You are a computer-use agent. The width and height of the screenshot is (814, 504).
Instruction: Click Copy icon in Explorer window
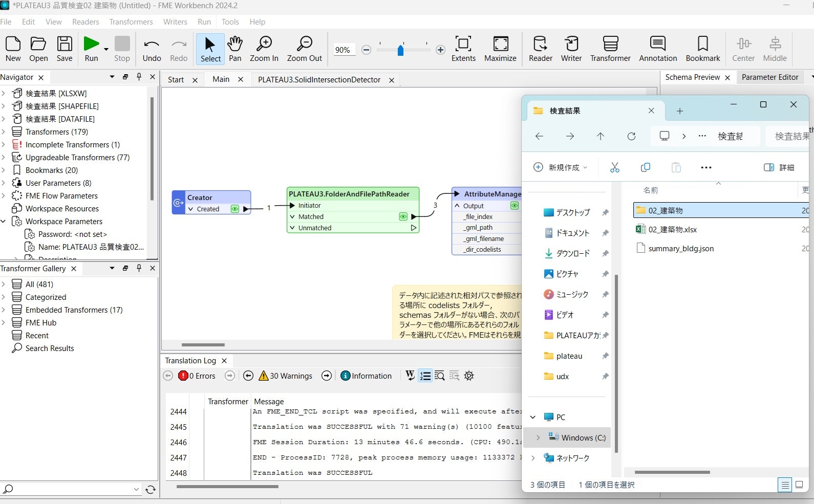(x=646, y=167)
